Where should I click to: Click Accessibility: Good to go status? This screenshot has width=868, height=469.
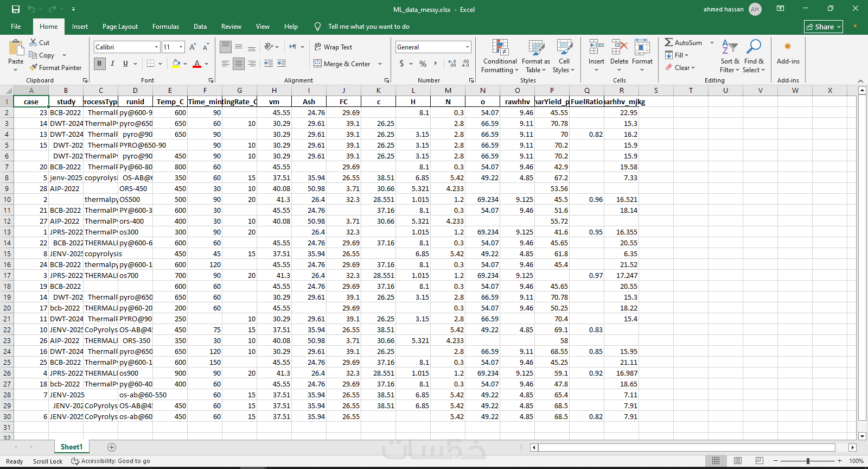point(111,461)
